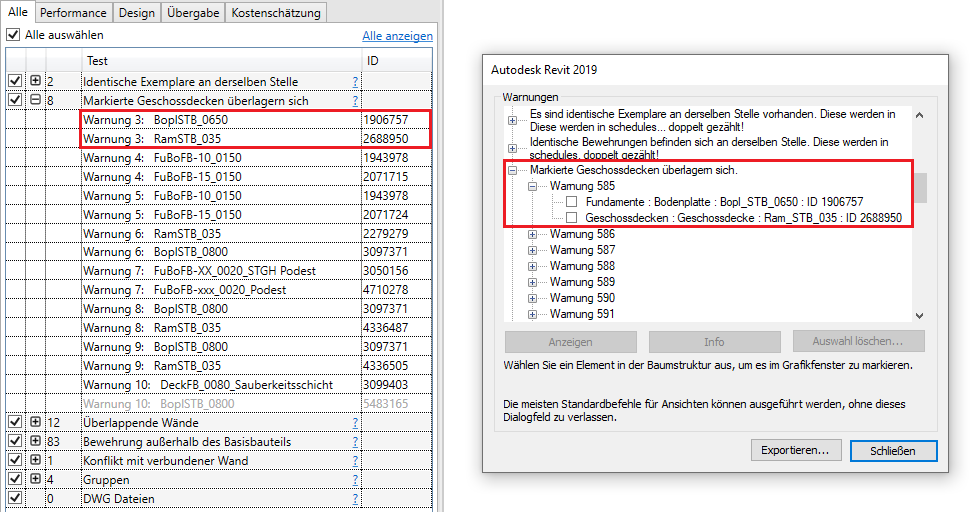This screenshot has height=512, width=979.
Task: Check the Fundamente Bodenplatte Bopl_STB_0650 checkbox
Action: tap(572, 201)
